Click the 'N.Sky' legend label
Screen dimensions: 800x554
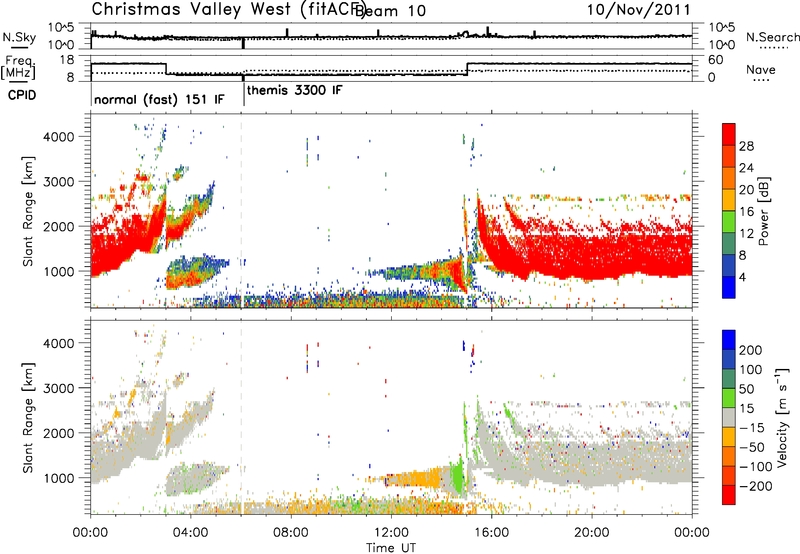pos(19,37)
